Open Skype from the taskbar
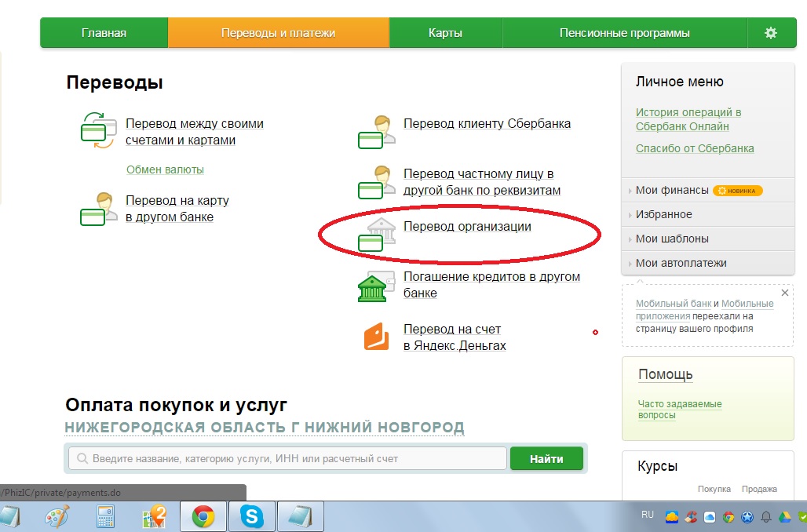This screenshot has width=807, height=532. [x=252, y=516]
